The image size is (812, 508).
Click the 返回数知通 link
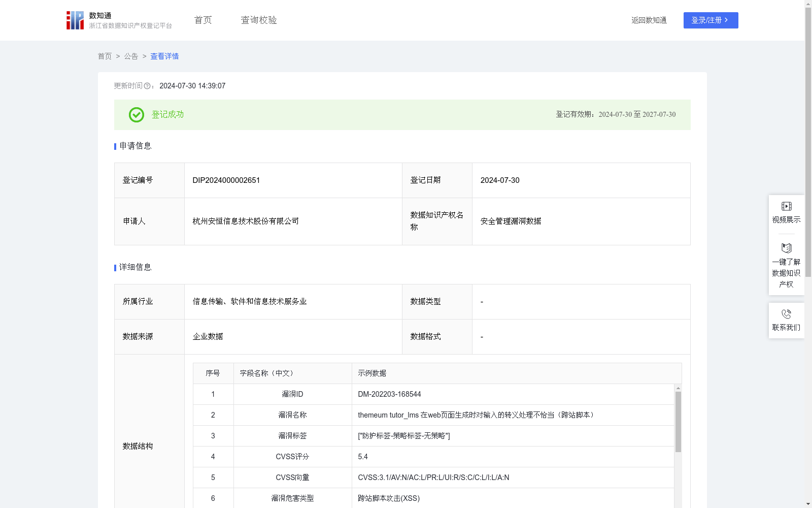(x=649, y=20)
